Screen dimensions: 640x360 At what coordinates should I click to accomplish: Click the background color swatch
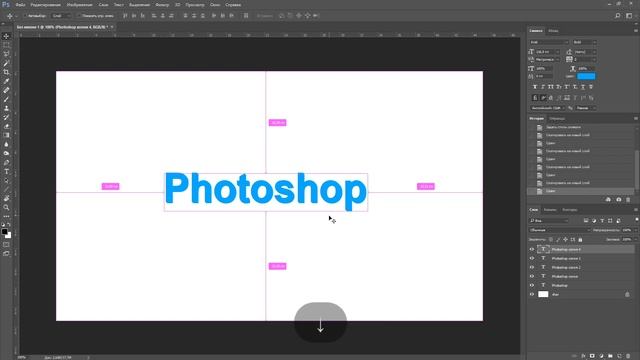coord(9,236)
